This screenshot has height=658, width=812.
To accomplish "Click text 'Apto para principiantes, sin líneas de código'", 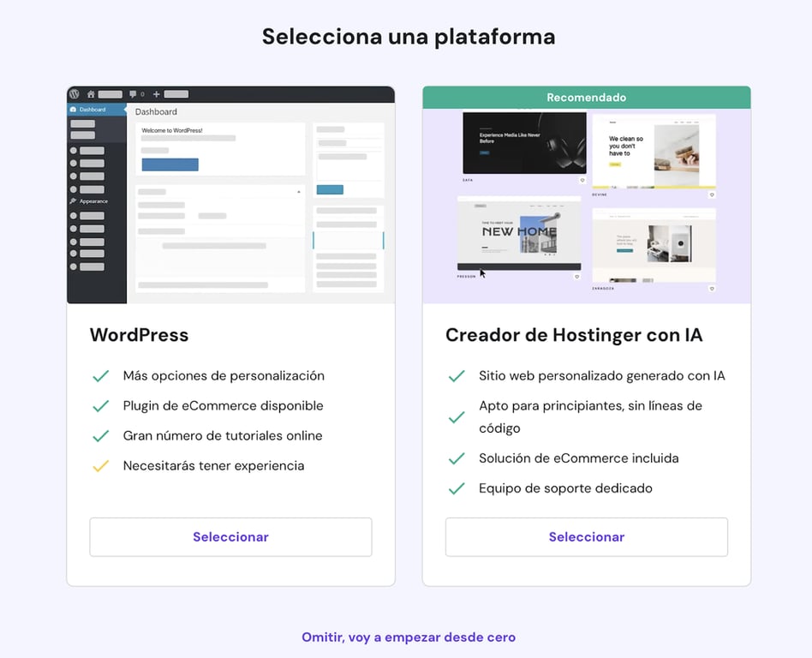I will (x=590, y=417).
